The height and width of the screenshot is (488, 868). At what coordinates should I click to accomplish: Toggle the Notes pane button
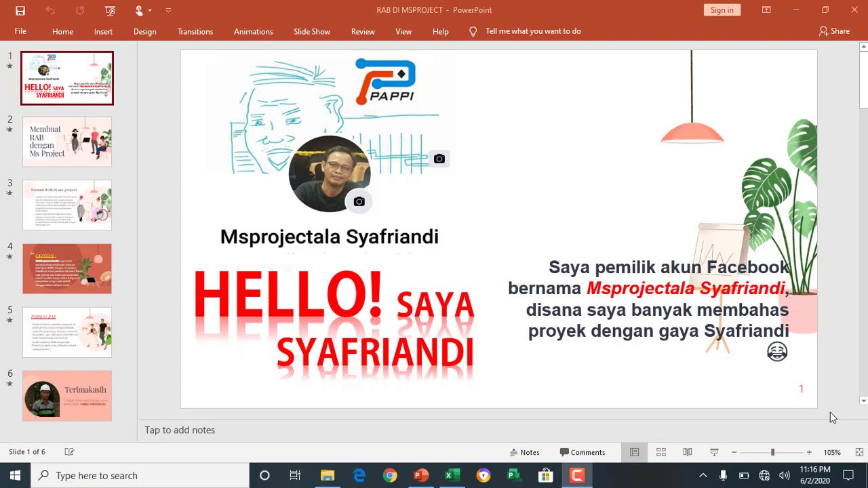(x=524, y=452)
